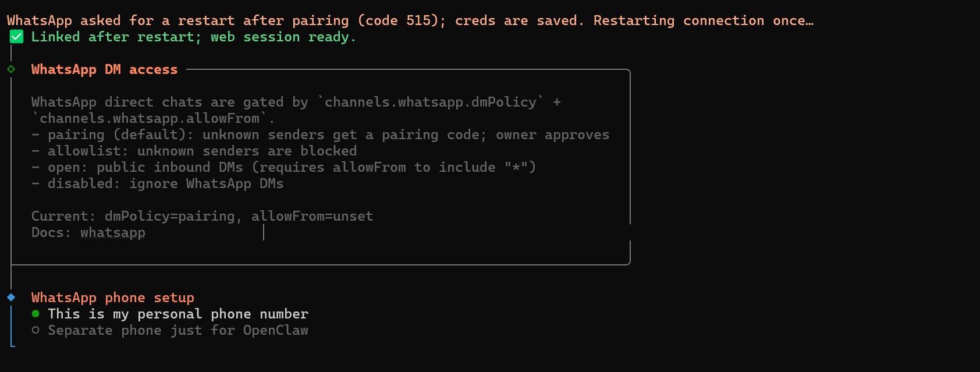Click the "allowlist: unknown senders are blocked" line
This screenshot has width=980, height=372.
(203, 151)
